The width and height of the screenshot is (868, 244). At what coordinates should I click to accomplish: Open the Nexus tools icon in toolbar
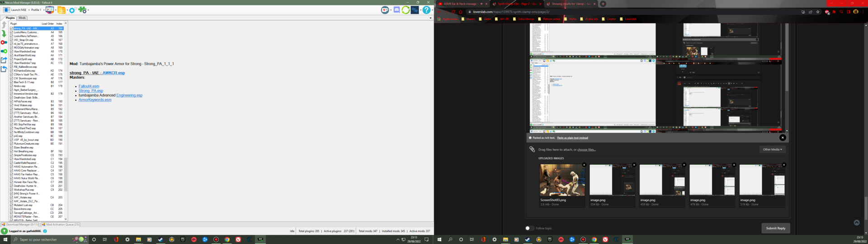50,9
